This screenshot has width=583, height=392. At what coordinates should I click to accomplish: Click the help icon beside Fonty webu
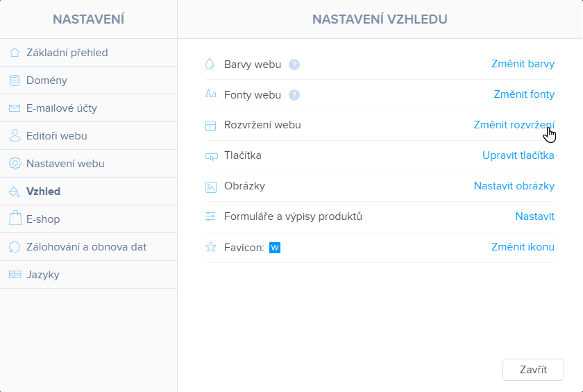294,95
